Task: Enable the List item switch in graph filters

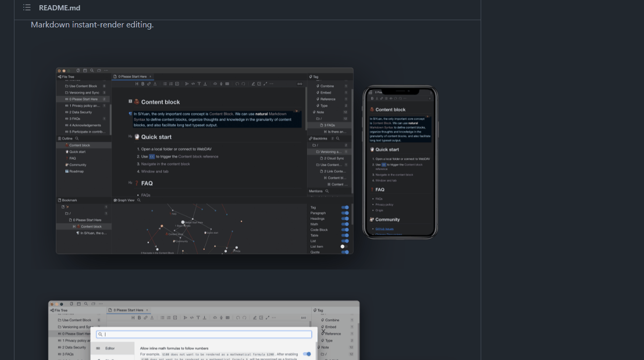Action: (x=345, y=247)
